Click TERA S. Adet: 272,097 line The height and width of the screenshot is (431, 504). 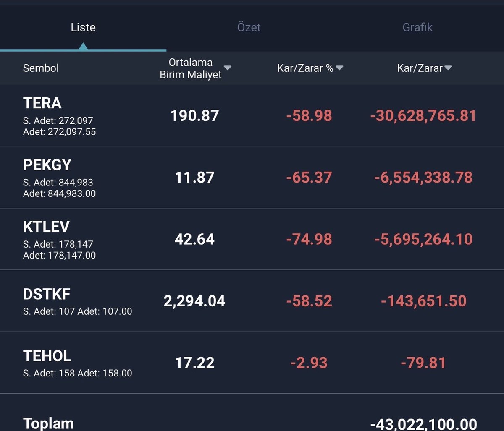pyautogui.click(x=58, y=121)
